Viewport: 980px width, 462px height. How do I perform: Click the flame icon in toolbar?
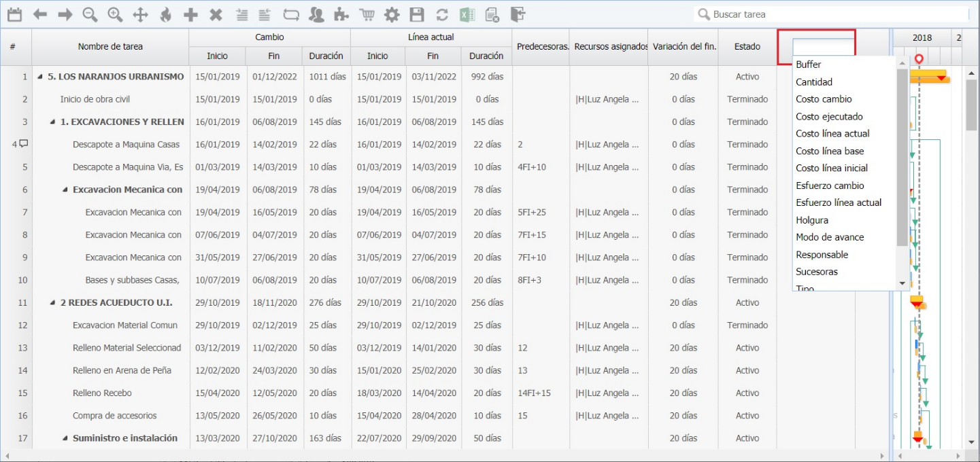point(165,14)
